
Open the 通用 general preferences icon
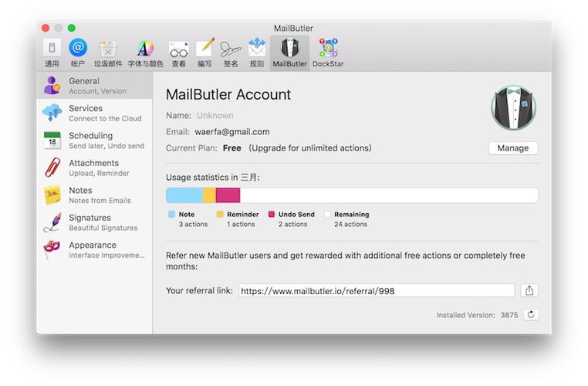52,48
